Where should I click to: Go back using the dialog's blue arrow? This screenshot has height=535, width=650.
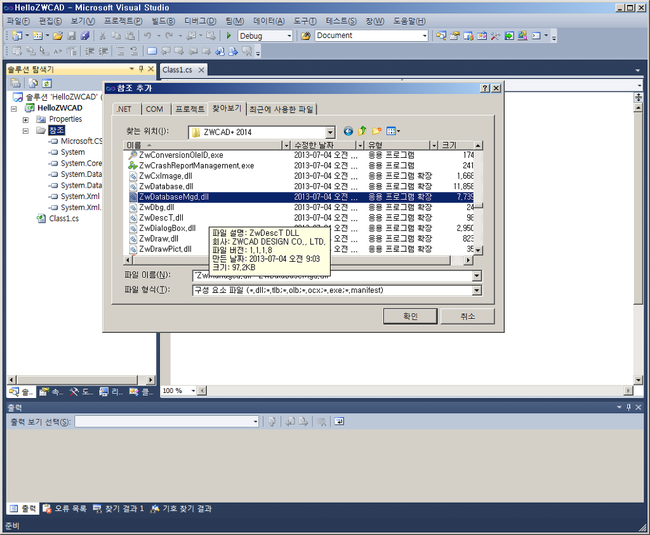click(348, 131)
